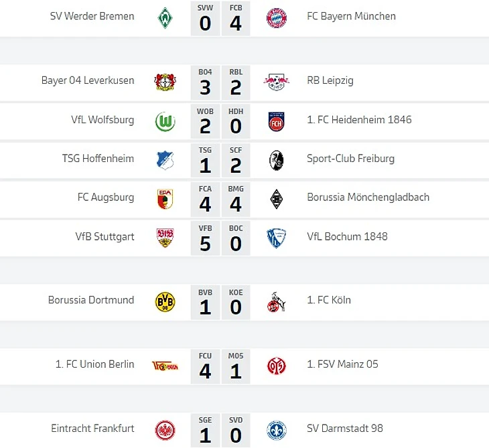Screen dimensions: 489x448
Task: Open the 1. FC Köln goat crest
Action: click(x=276, y=302)
